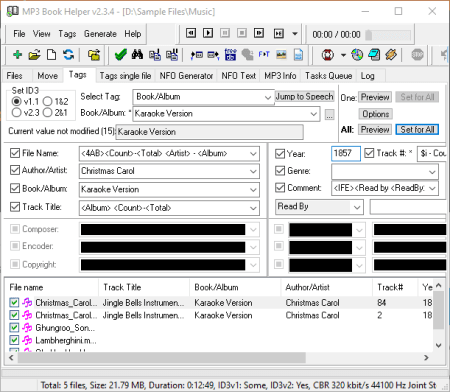Click the Jump to Speech button
The height and width of the screenshot is (392, 450).
tap(304, 97)
